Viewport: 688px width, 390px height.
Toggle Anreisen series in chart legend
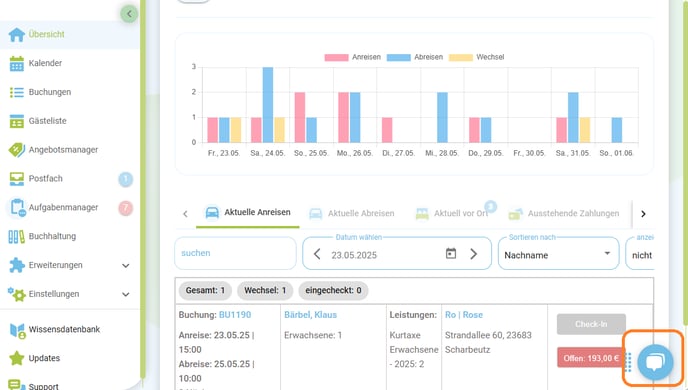[352, 57]
